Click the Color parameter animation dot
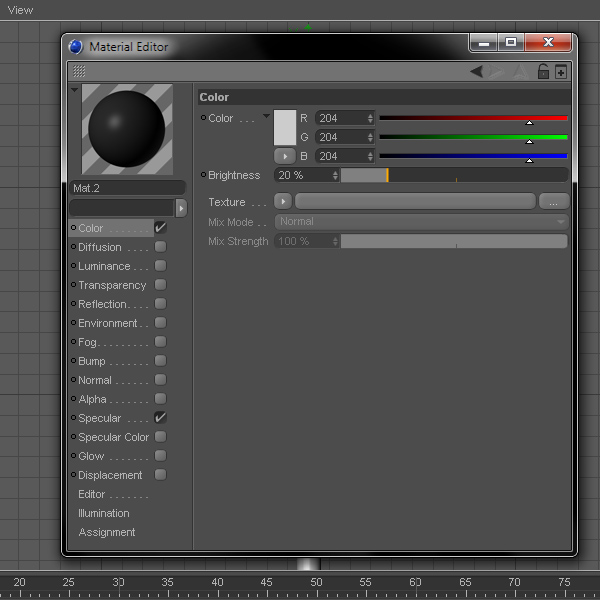600x600 pixels. [x=203, y=117]
